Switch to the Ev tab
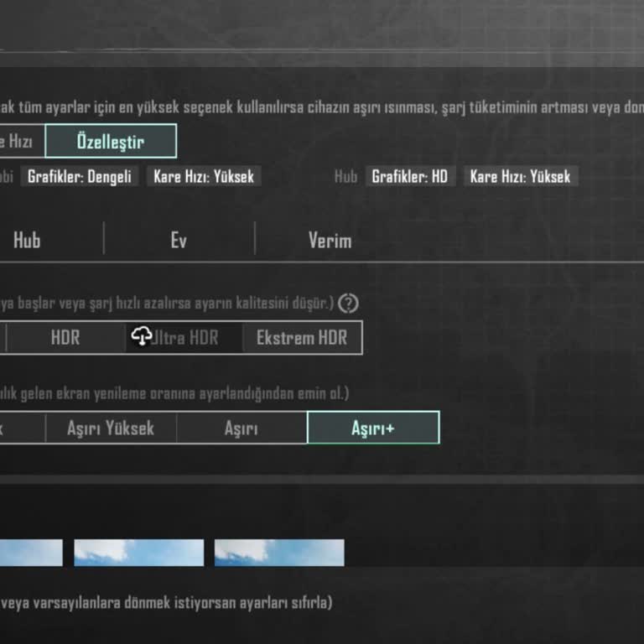 [x=179, y=240]
